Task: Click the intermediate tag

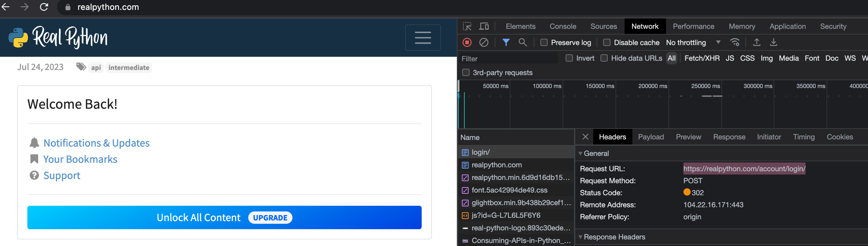Action: click(129, 67)
